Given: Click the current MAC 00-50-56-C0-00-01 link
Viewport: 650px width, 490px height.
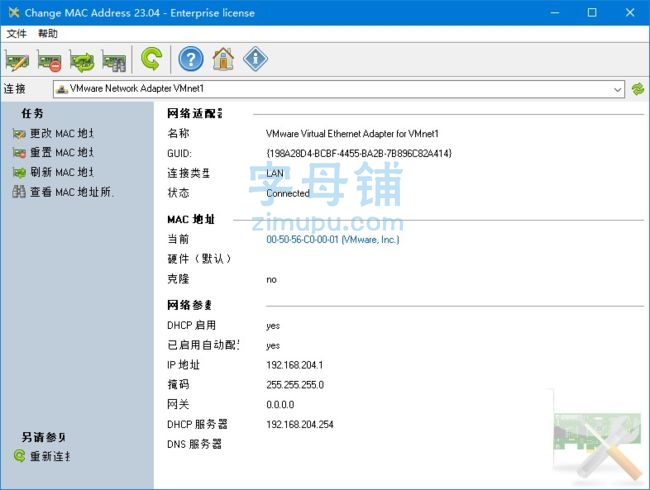Looking at the screenshot, I should point(332,240).
